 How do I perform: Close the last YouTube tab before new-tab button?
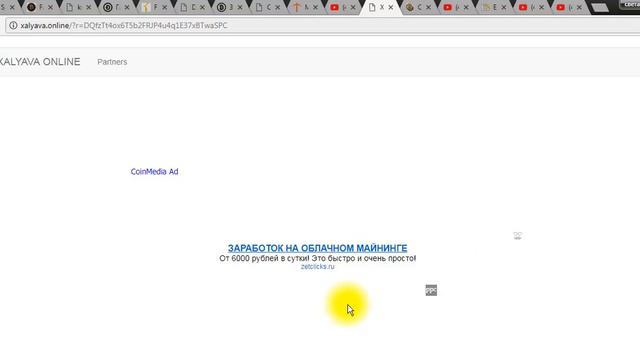579,7
